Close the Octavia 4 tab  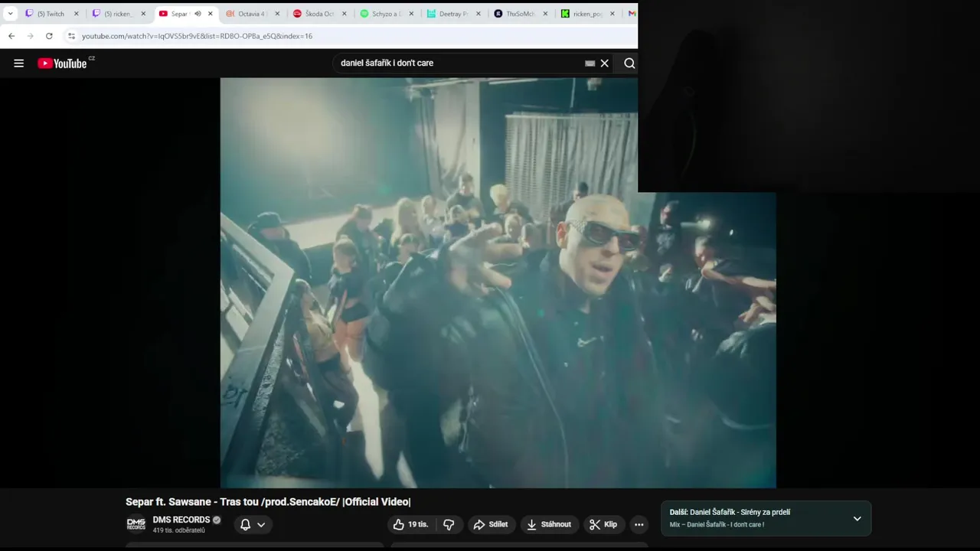pos(277,14)
